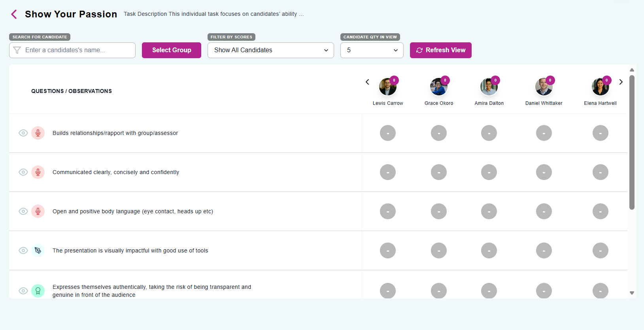Set Grace Okoro's score for visually impactful presentation
The image size is (644, 330).
tap(439, 250)
